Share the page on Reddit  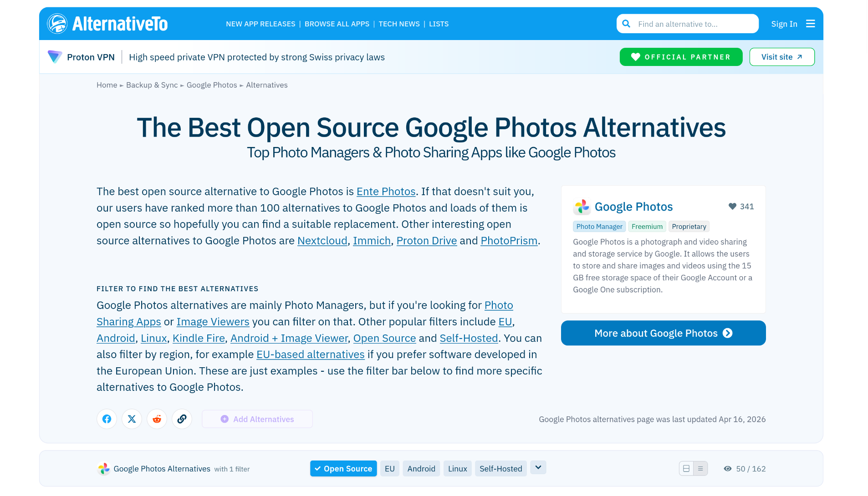(x=157, y=419)
